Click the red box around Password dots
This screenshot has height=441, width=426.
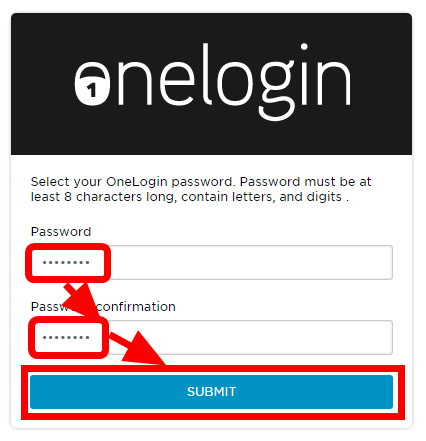click(68, 263)
